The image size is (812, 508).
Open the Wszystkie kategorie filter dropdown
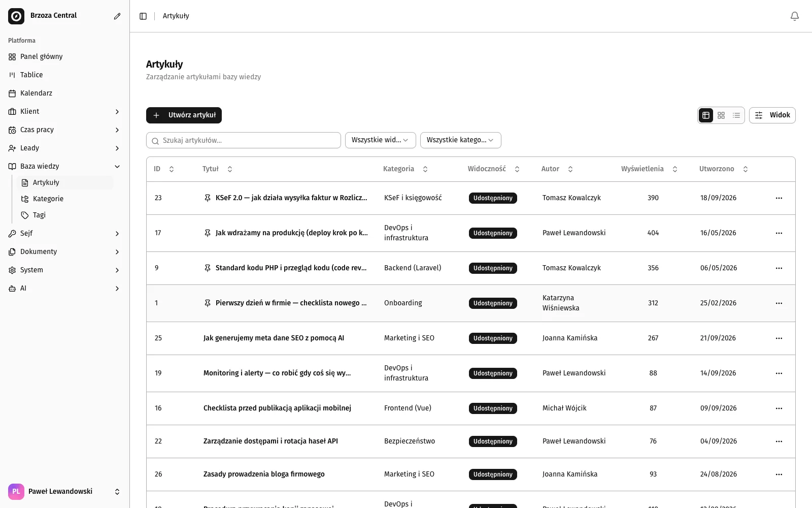[x=461, y=140]
